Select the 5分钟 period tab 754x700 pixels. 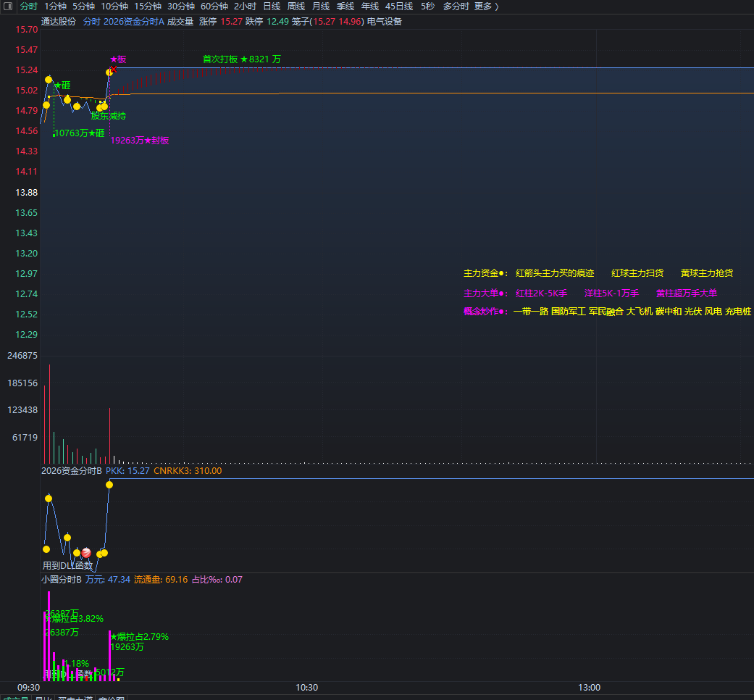pyautogui.click(x=83, y=7)
